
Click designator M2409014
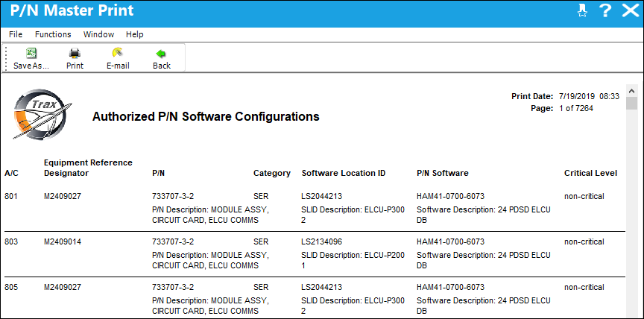coord(63,241)
